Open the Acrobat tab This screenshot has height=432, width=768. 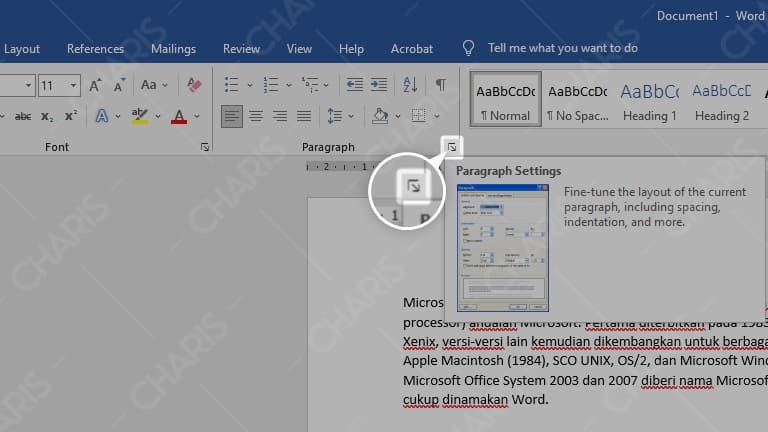click(x=412, y=48)
